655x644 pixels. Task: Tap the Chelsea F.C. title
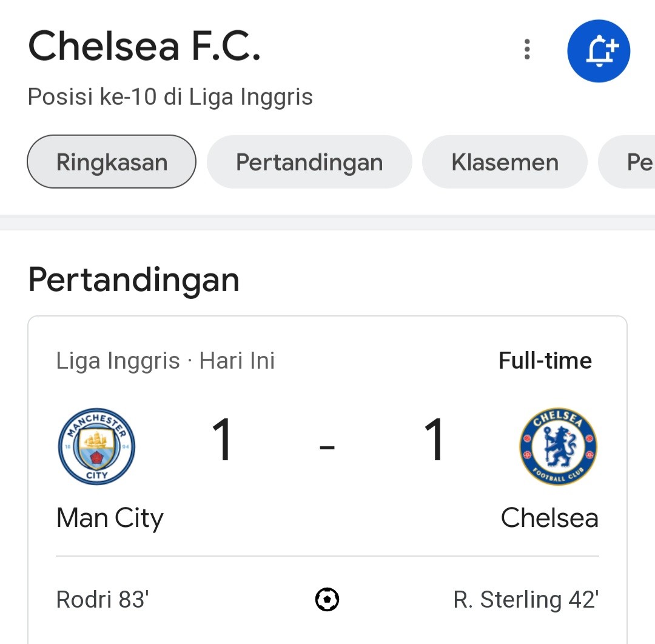144,46
